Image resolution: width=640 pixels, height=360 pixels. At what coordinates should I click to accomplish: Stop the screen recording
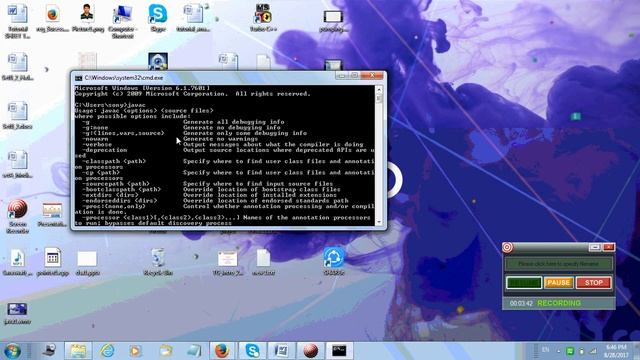593,282
